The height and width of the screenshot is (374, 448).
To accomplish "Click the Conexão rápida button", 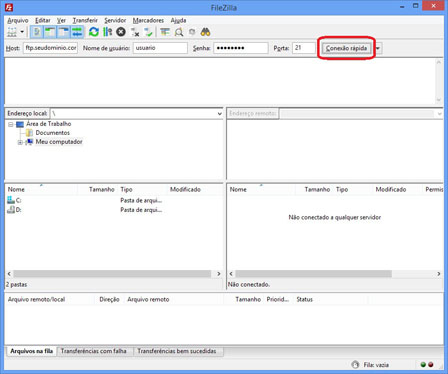I will pyautogui.click(x=346, y=48).
